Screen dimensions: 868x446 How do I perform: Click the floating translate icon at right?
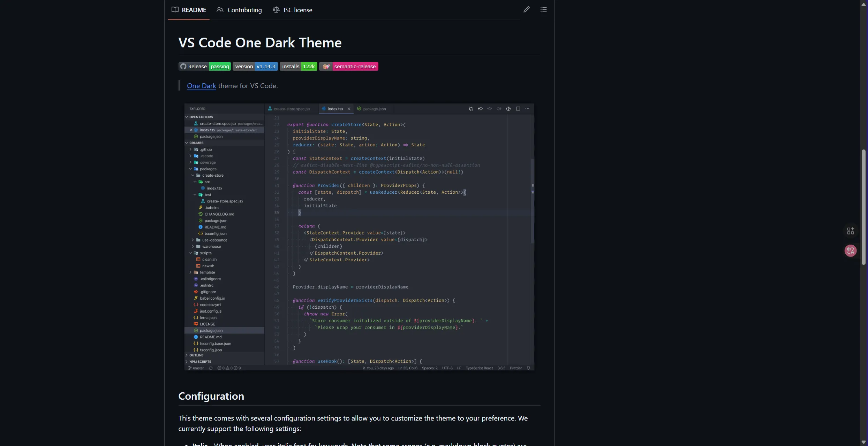click(x=850, y=251)
